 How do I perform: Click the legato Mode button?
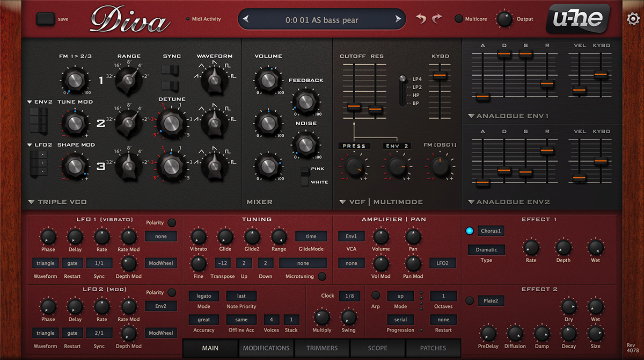[x=204, y=296]
